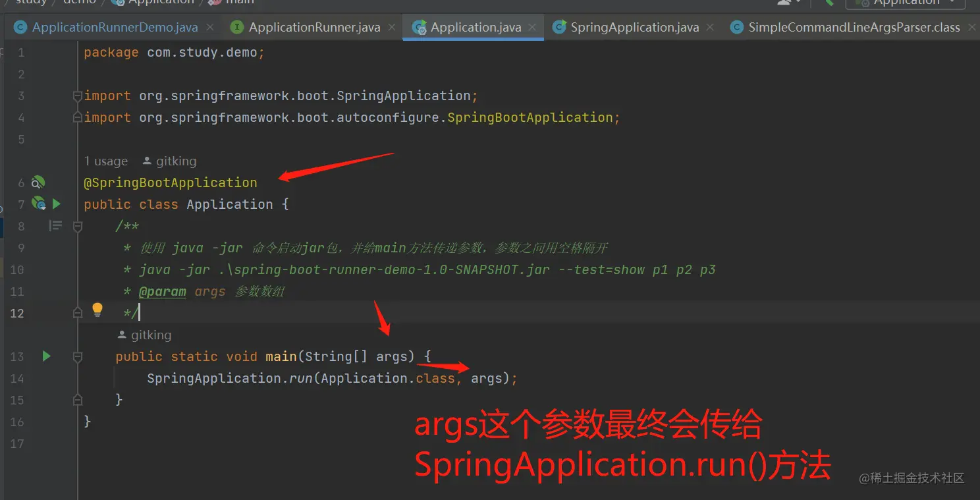The image size is (980, 500).
Task: Collapse the import block fold marker on line 3
Action: point(78,96)
